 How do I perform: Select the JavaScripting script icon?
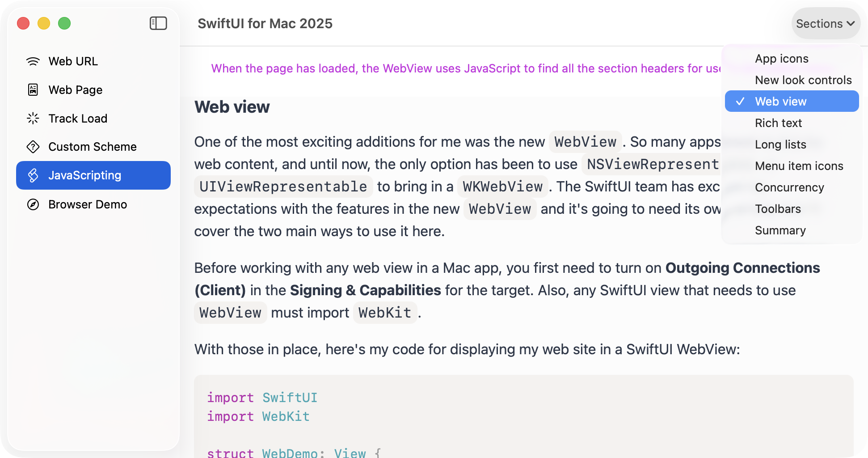click(32, 175)
